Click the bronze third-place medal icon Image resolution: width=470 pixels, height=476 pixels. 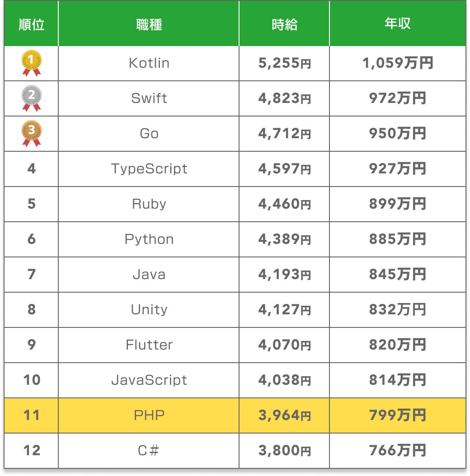click(32, 133)
